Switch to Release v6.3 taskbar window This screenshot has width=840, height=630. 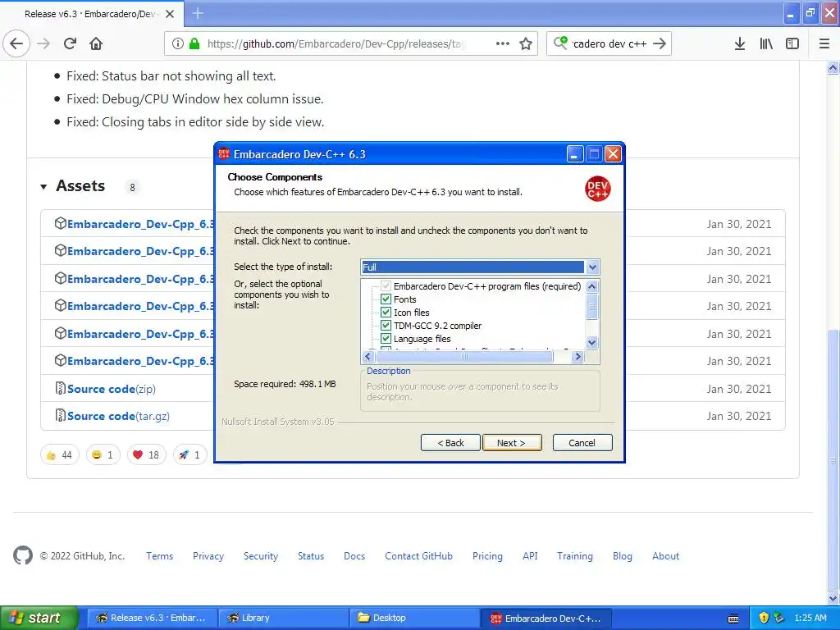pos(152,618)
